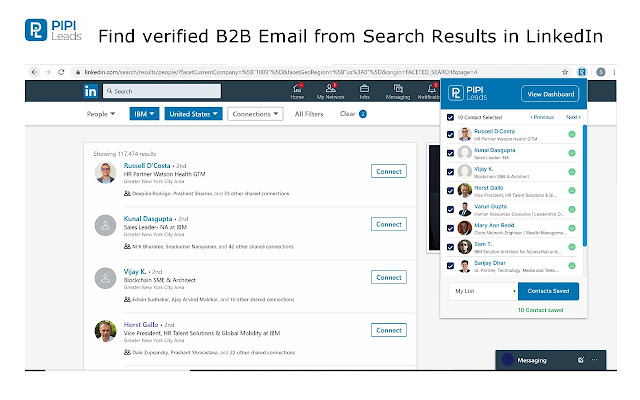Go to LinkedIn Home icon
The width and height of the screenshot is (640, 400).
pyautogui.click(x=297, y=89)
